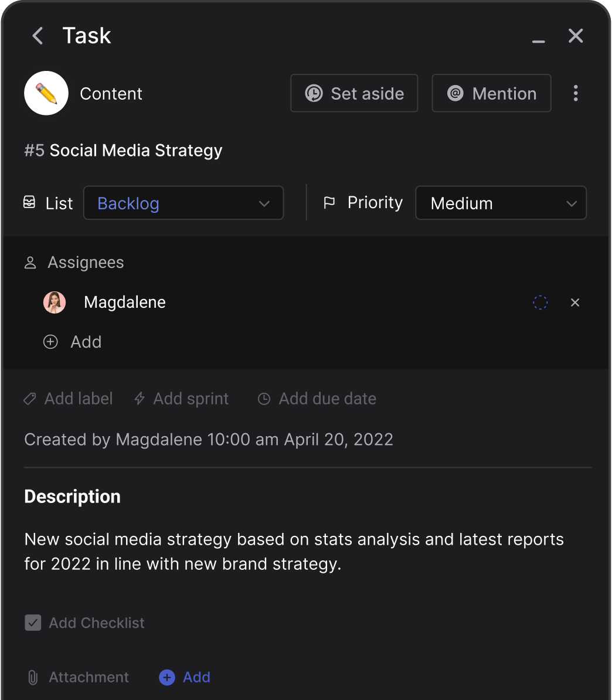
Task: Click the Set aside button
Action: pyautogui.click(x=354, y=93)
